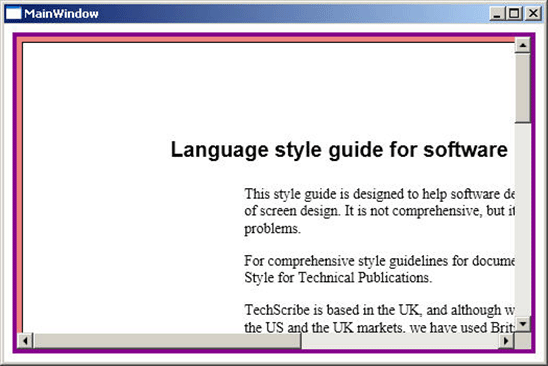Click the word "problems."
Image resolution: width=548 pixels, height=366 pixels.
[x=272, y=229]
